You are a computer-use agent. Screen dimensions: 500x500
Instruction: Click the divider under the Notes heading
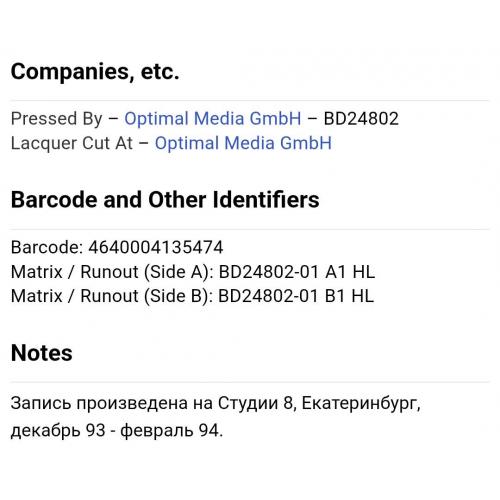pos(250,382)
